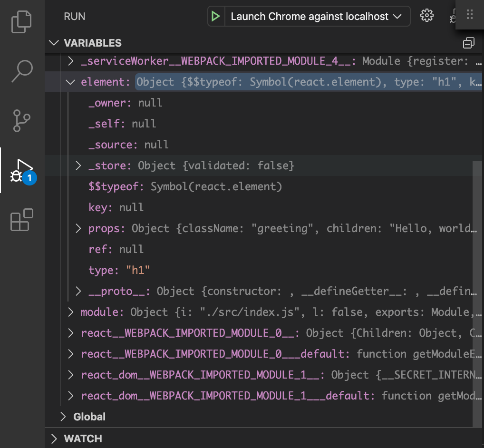Expand the props object
Screen dimensions: 484x448
coord(78,228)
